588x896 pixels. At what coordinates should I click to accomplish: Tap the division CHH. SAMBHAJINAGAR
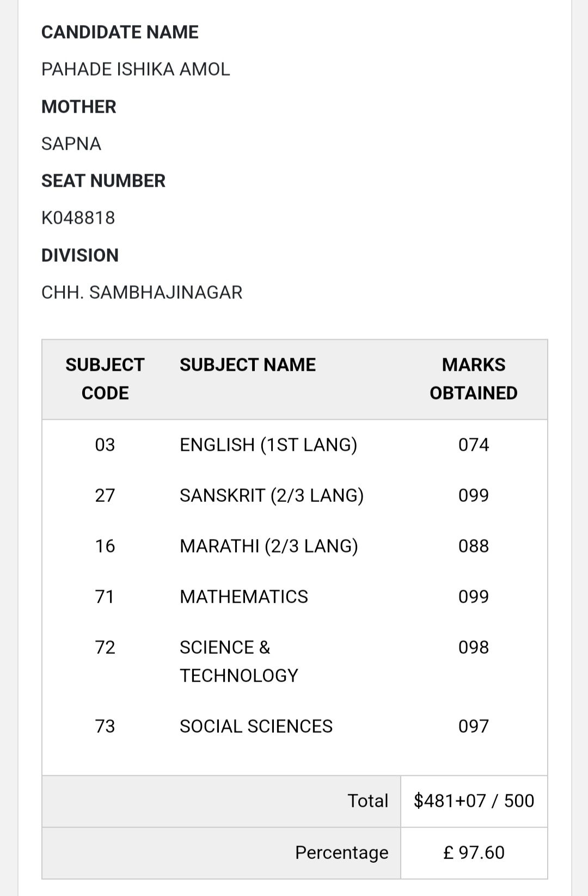tap(142, 292)
